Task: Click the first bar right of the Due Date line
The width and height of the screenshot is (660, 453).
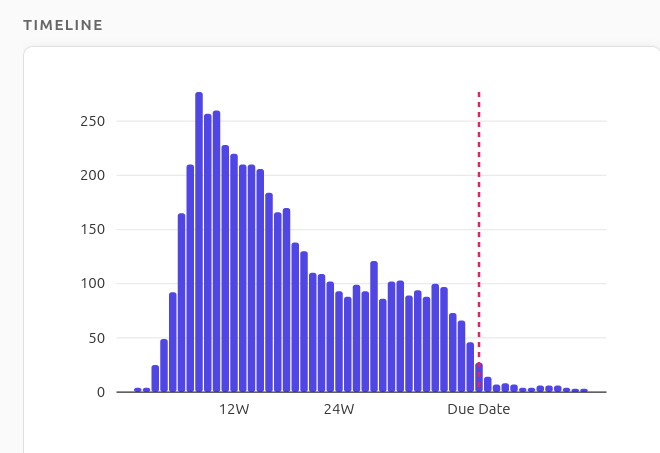Action: [x=488, y=385]
